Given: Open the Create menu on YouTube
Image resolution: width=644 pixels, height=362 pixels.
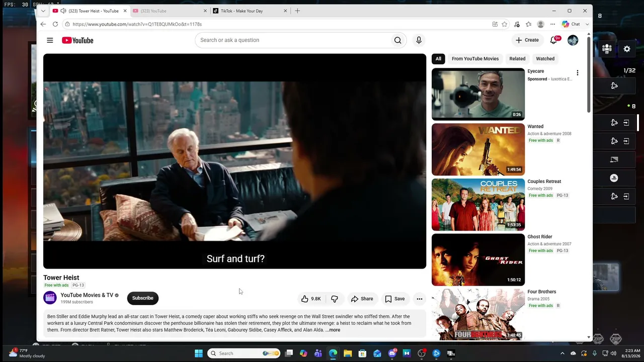Looking at the screenshot, I should [x=527, y=40].
